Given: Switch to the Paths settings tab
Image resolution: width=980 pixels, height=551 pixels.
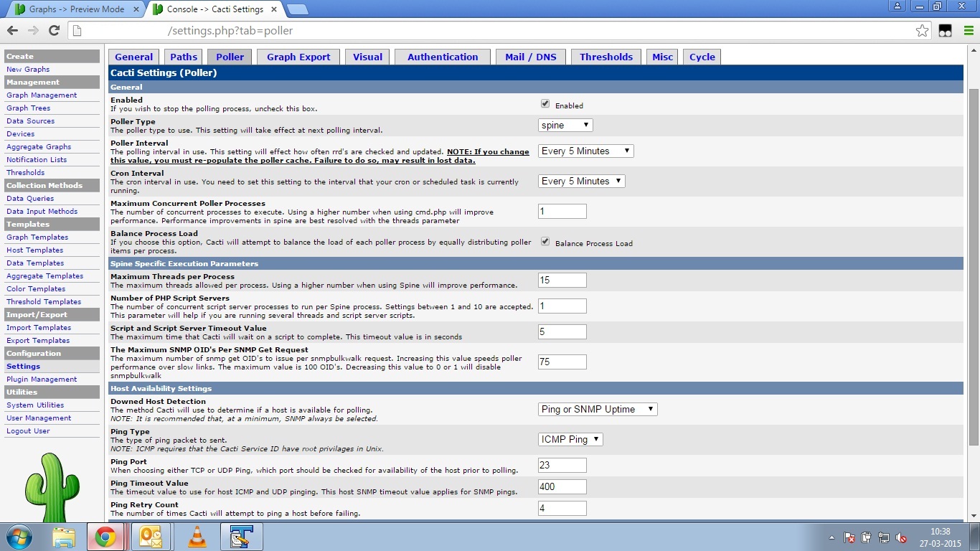Looking at the screenshot, I should (184, 57).
